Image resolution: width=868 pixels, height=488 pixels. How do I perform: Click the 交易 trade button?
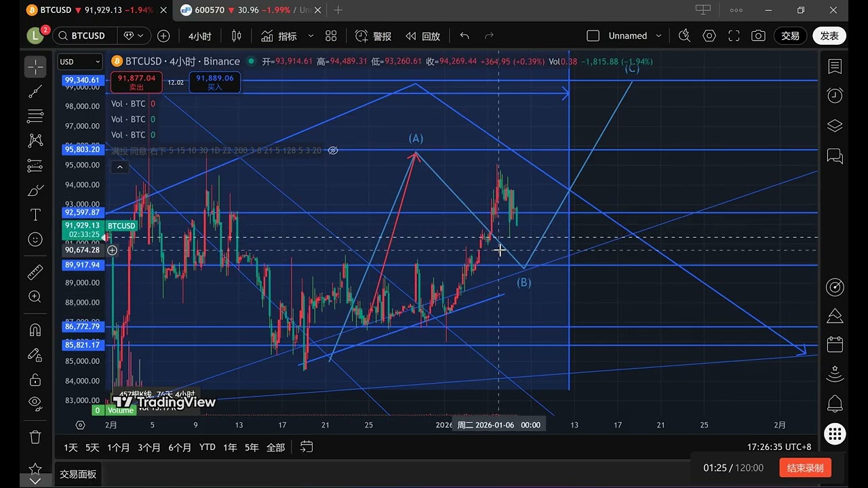coord(790,36)
